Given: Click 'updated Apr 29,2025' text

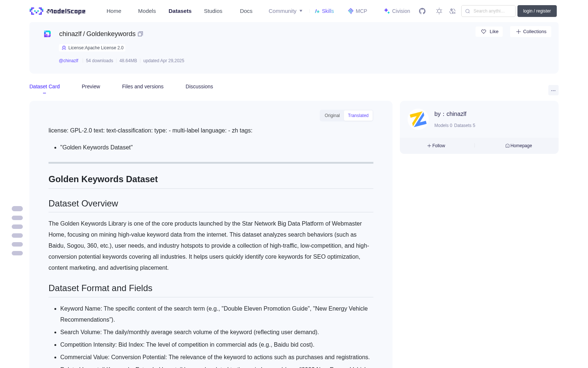Looking at the screenshot, I should click(x=164, y=61).
